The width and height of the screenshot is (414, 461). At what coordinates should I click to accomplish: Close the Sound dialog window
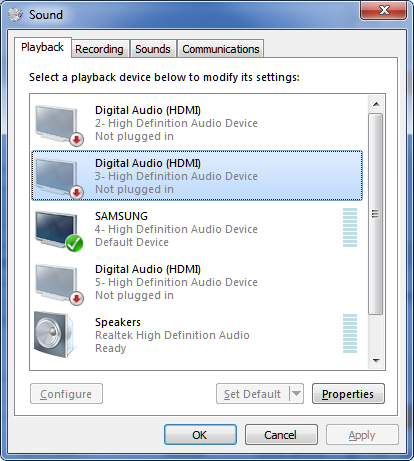tap(384, 10)
